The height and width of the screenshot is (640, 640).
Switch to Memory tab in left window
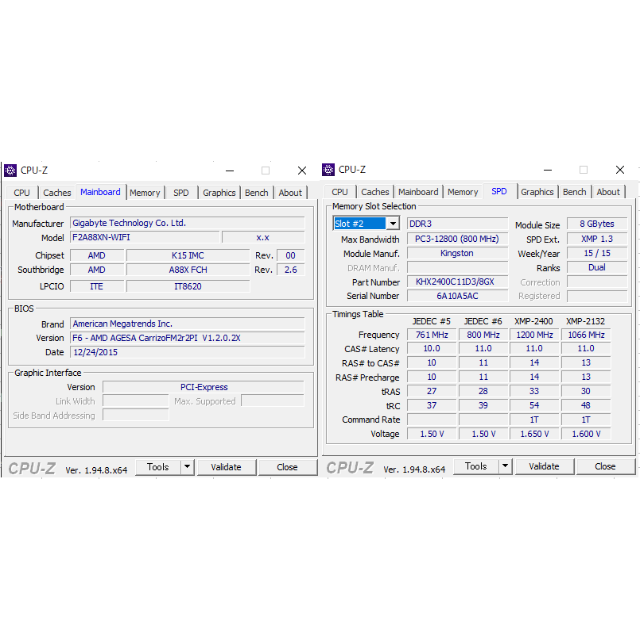pos(145,193)
